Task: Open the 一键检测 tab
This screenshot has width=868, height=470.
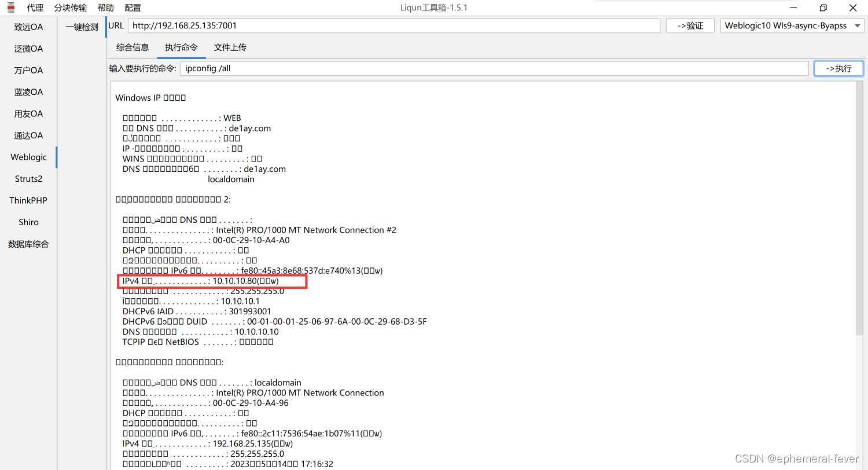Action: click(82, 27)
